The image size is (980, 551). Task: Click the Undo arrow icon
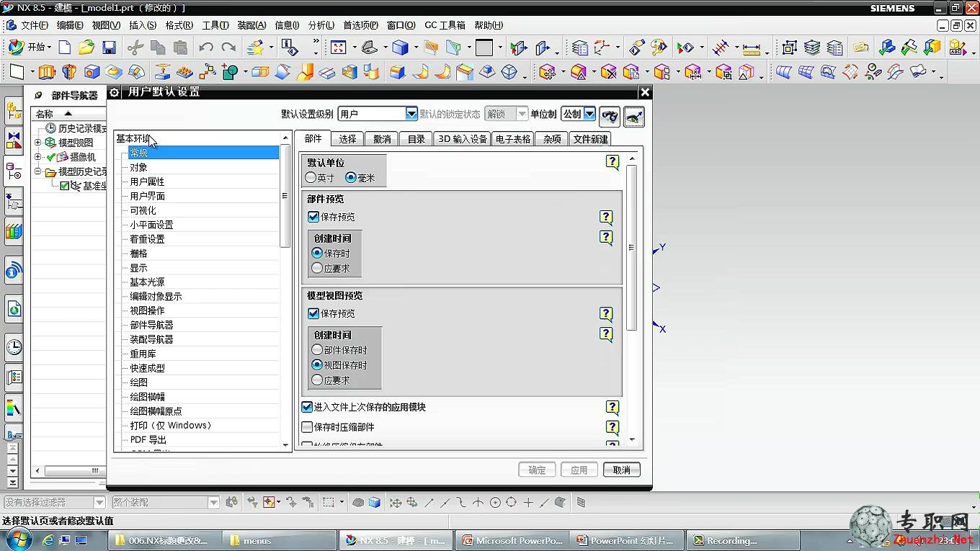tap(206, 48)
